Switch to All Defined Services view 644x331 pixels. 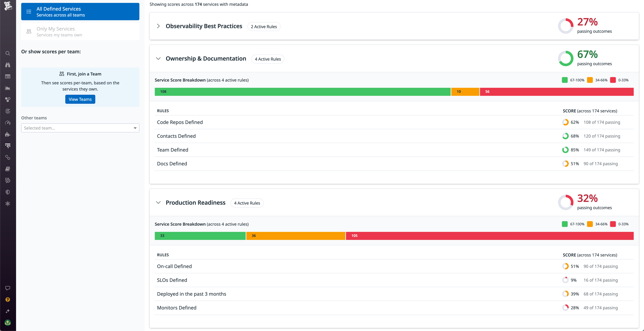[x=80, y=11]
